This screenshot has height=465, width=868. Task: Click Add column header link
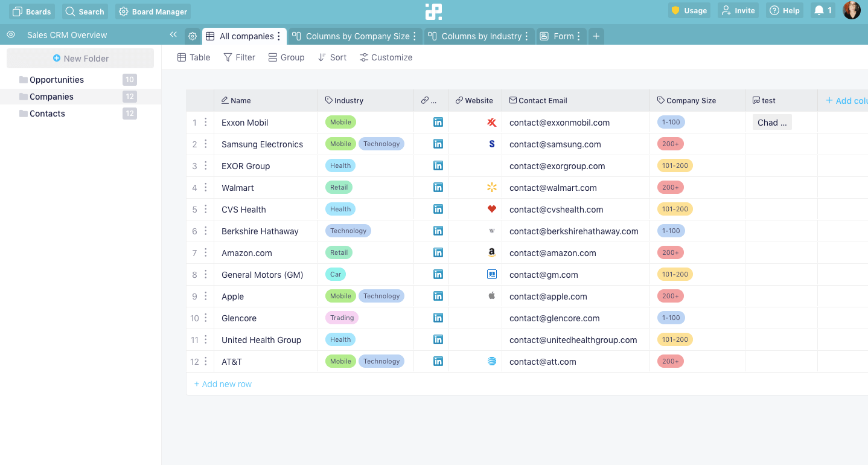point(846,101)
